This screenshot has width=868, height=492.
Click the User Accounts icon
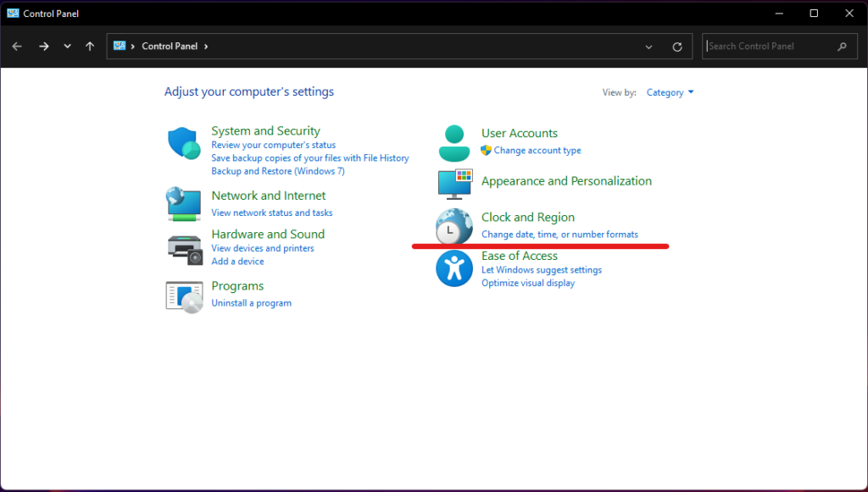pos(454,142)
